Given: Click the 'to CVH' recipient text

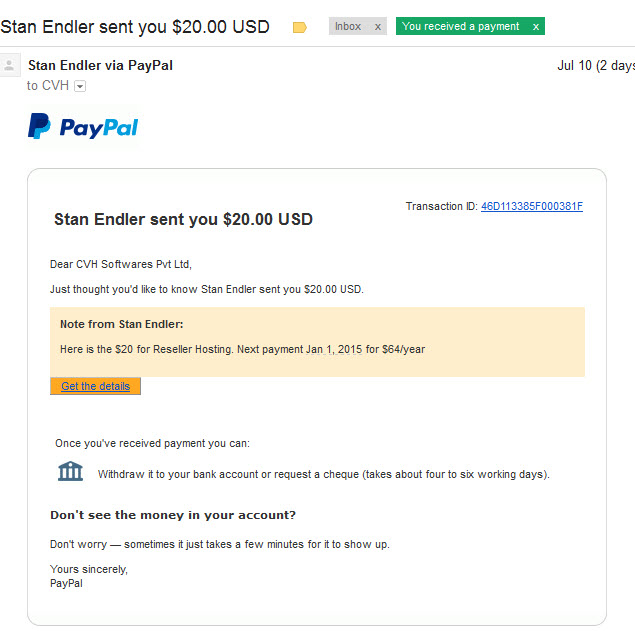Looking at the screenshot, I should point(48,85).
